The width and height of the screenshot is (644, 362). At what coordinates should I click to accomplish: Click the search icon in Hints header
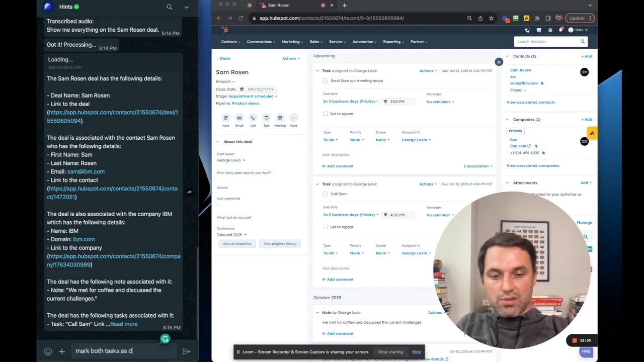pos(170,7)
